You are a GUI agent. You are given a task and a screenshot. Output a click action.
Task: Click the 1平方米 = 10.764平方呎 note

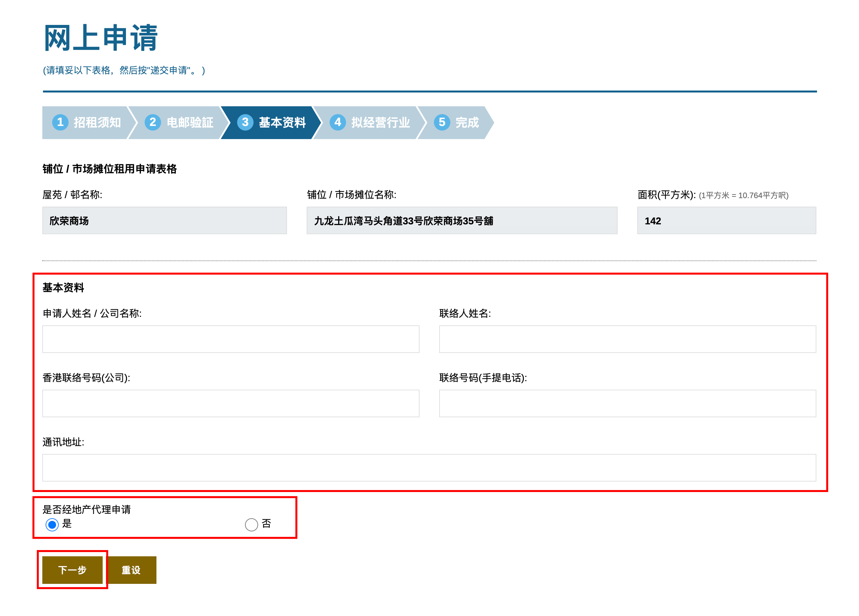tap(744, 195)
